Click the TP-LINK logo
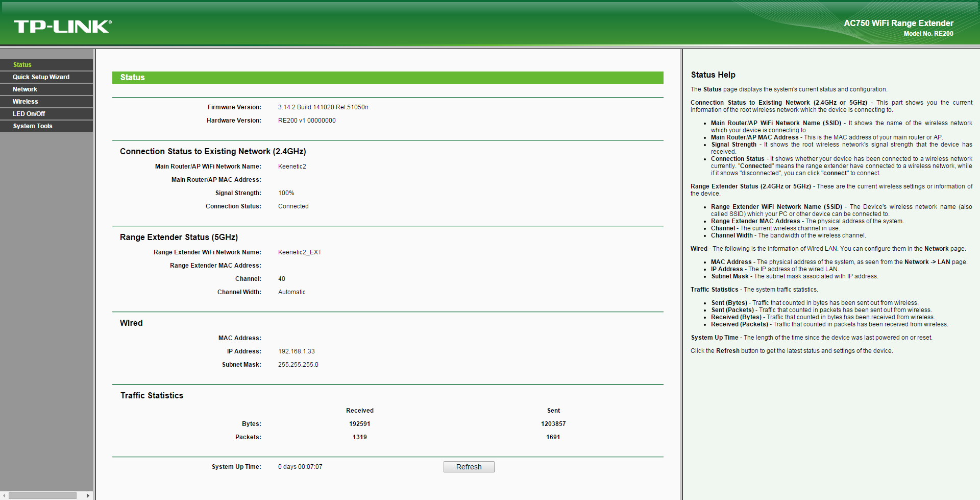This screenshot has width=980, height=500. pos(62,27)
